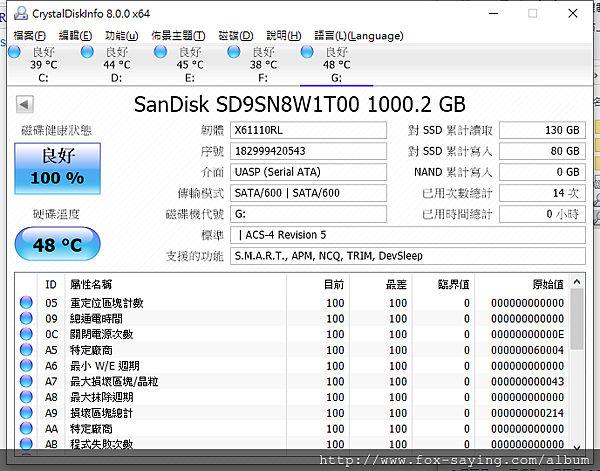Open the 磁碟(D) menu
Image resolution: width=600 pixels, height=471 pixels.
coord(236,36)
